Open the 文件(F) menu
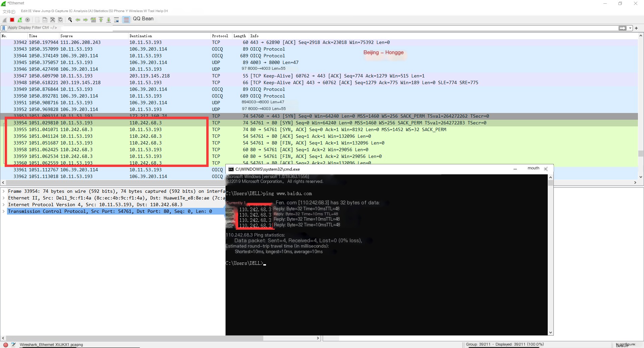Screen dimensions: 644x348 pyautogui.click(x=9, y=11)
